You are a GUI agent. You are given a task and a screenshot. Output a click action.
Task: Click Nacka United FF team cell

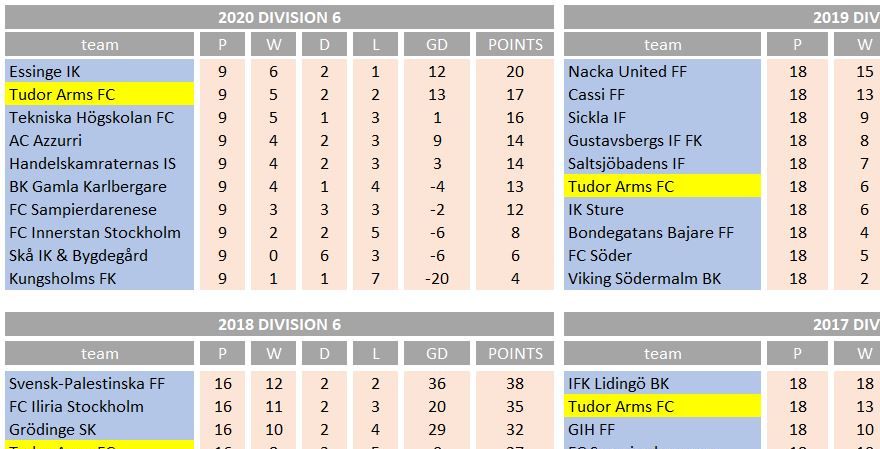tap(662, 71)
